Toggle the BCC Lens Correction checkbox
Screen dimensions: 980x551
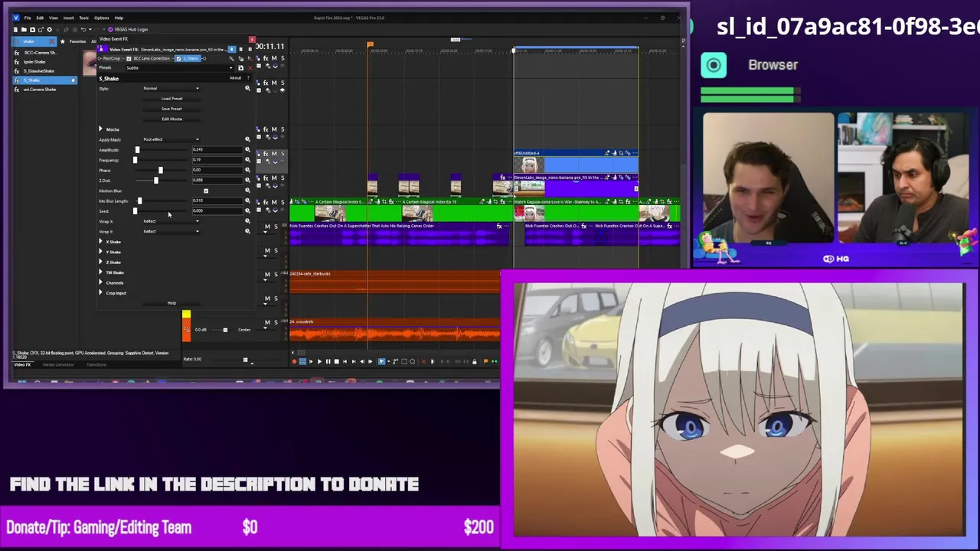(x=129, y=58)
